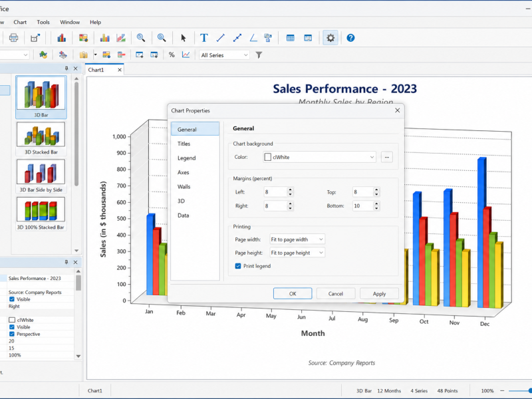Select 3D in Chart Properties list
The width and height of the screenshot is (532, 399).
(x=195, y=201)
